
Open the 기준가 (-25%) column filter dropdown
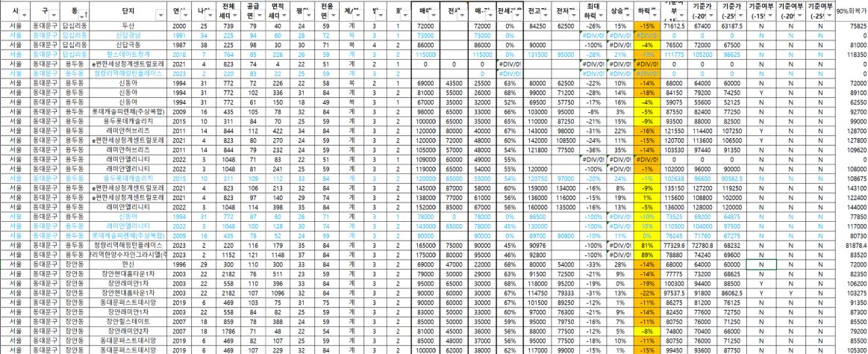[740, 16]
